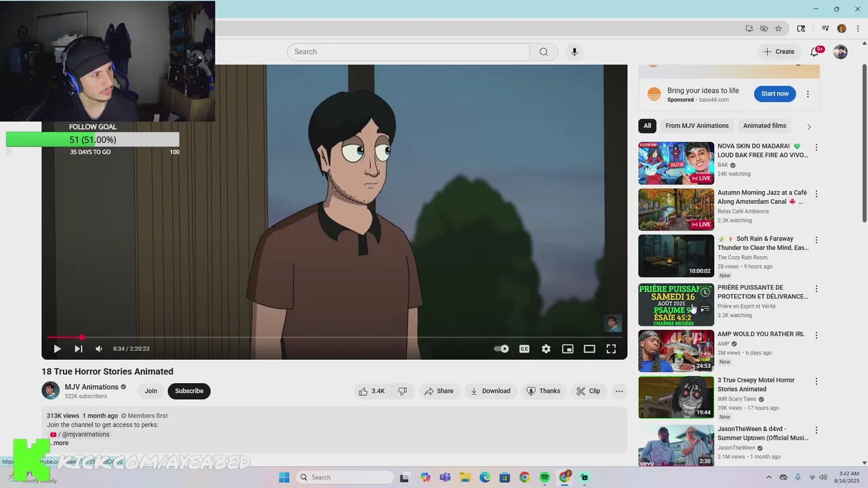Download the video
This screenshot has height=488, width=868.
tap(490, 391)
